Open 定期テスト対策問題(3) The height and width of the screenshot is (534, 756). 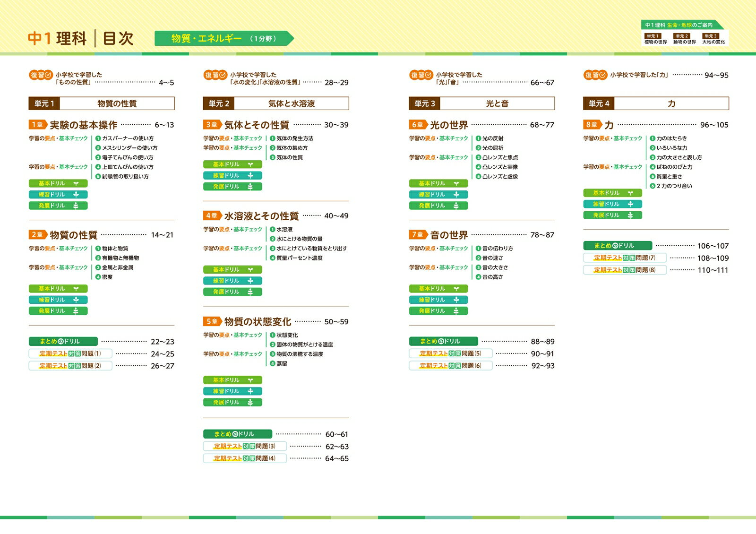245,446
